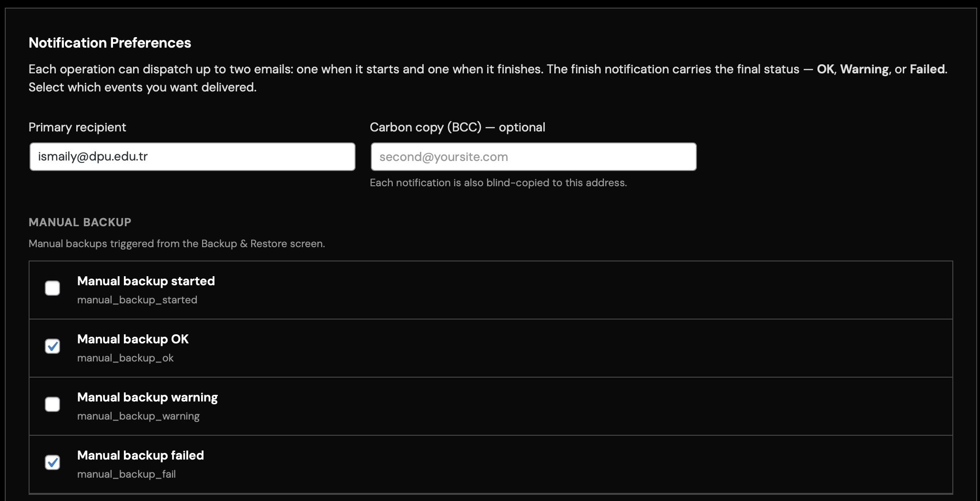Image resolution: width=980 pixels, height=501 pixels.
Task: Click the 'Manual backups triggered from' description text
Action: coord(177,244)
